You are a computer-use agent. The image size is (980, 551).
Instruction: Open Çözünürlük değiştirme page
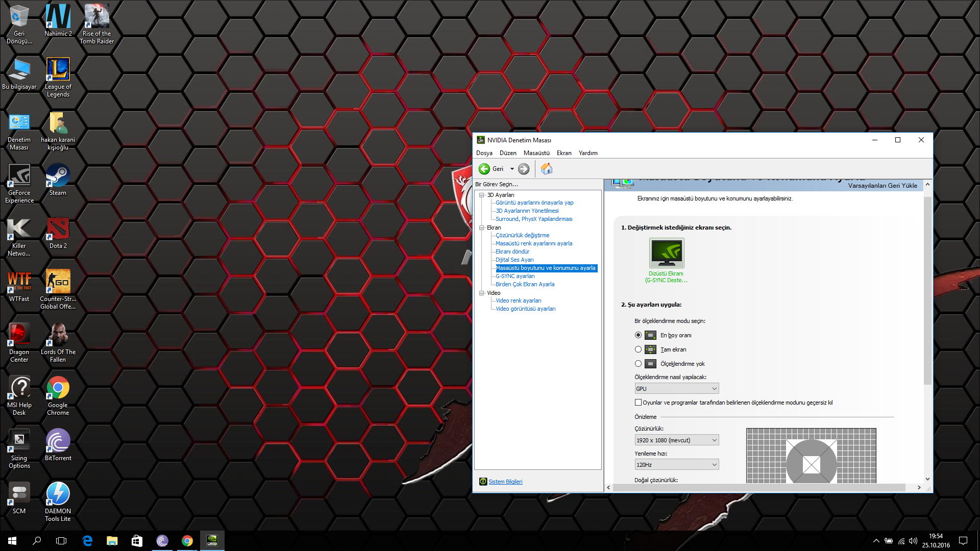coord(523,235)
